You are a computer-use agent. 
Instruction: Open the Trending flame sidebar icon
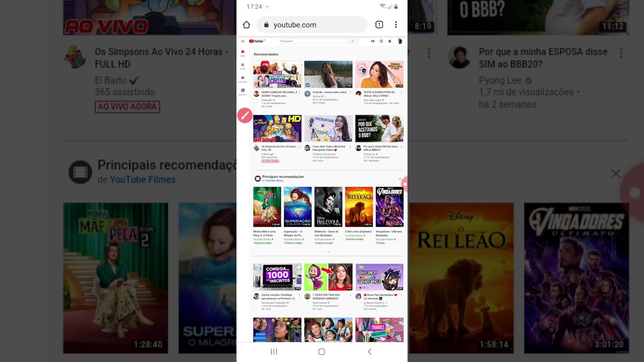pos(243,66)
